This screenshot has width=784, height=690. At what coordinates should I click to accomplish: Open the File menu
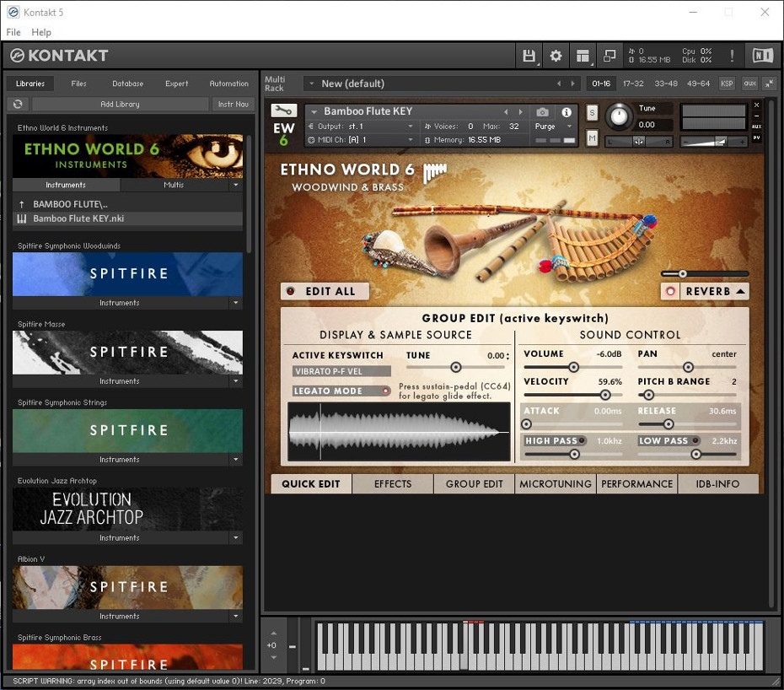[x=13, y=32]
